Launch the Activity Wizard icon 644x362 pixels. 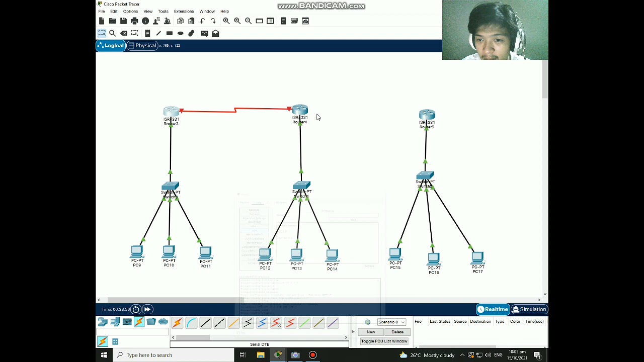156,21
